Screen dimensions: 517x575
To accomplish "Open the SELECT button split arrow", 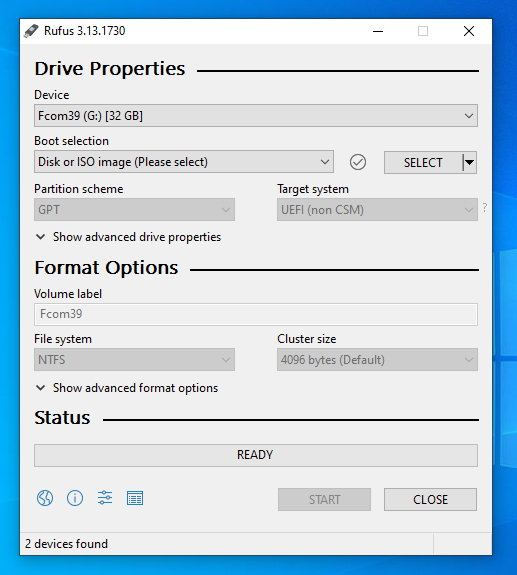I will (x=469, y=162).
